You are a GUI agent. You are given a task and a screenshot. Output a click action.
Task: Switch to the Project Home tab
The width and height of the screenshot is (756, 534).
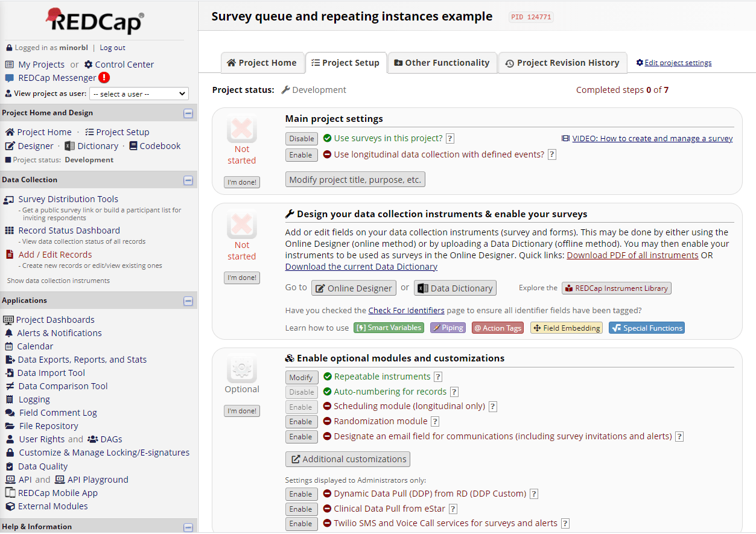click(262, 63)
